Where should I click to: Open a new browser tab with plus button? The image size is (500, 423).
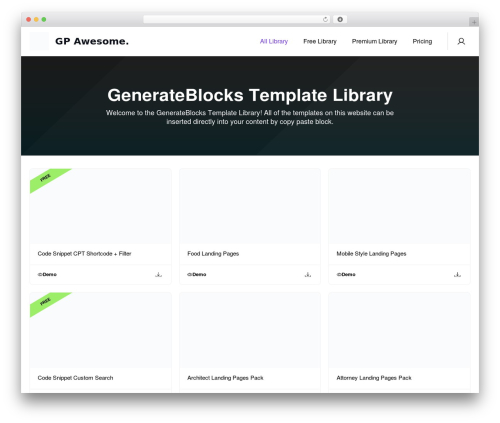click(474, 22)
